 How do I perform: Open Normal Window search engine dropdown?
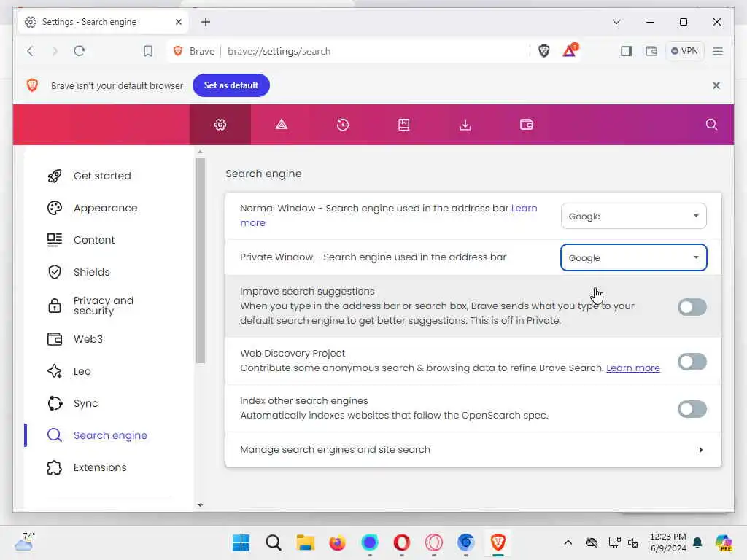tap(634, 216)
